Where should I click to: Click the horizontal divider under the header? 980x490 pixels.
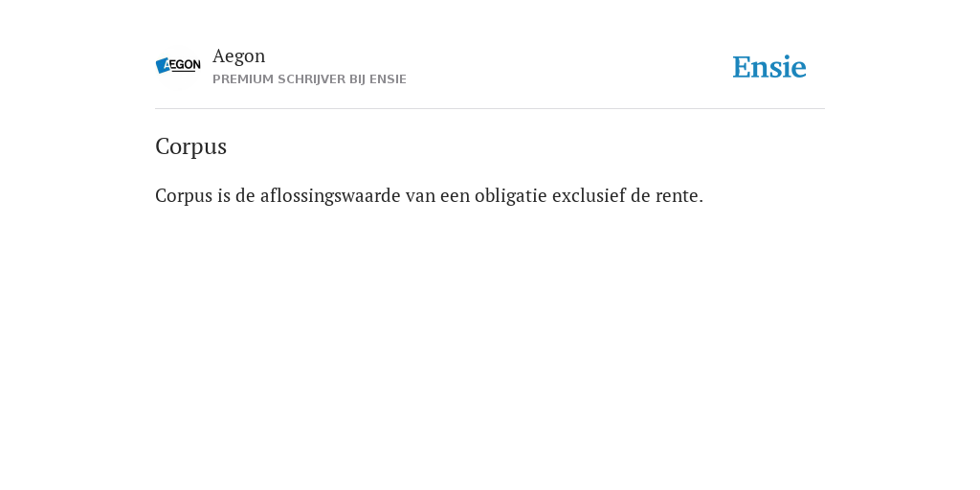pyautogui.click(x=490, y=109)
